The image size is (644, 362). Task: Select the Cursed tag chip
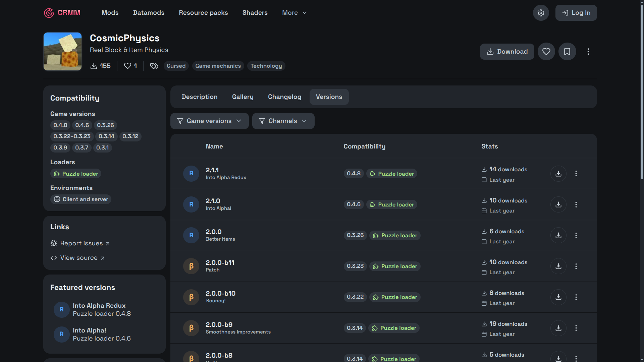(176, 66)
